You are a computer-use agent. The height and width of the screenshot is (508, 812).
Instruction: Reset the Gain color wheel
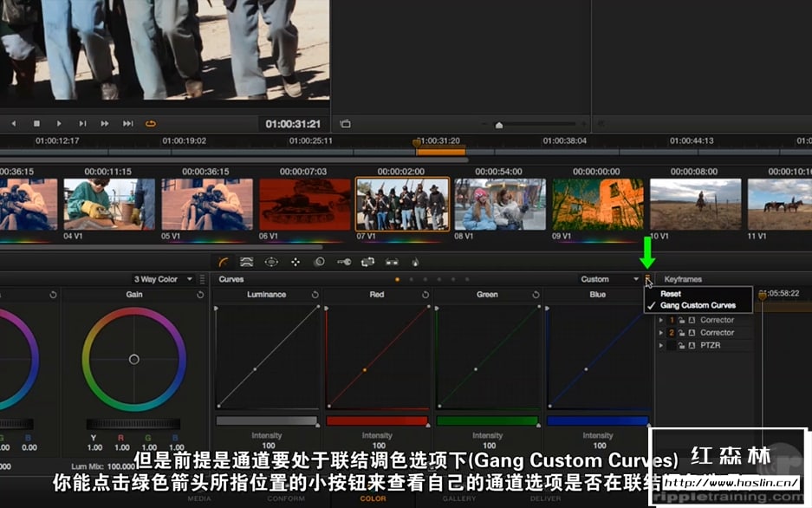tap(200, 295)
